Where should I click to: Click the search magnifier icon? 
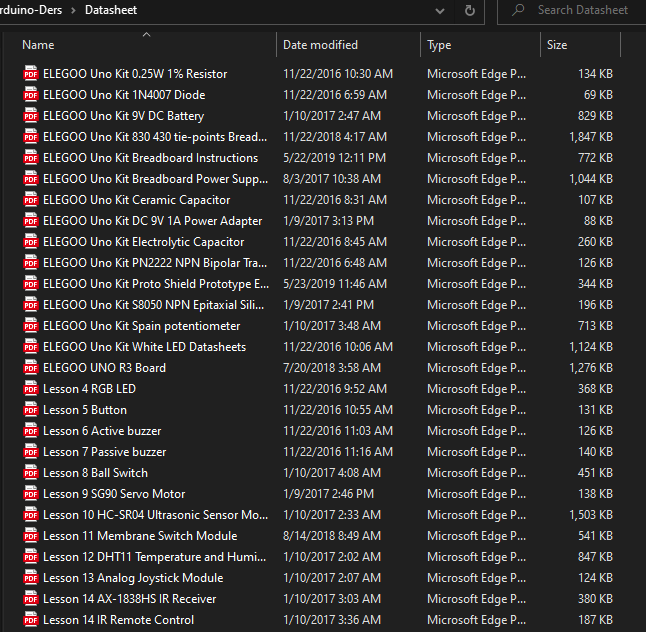pyautogui.click(x=518, y=10)
